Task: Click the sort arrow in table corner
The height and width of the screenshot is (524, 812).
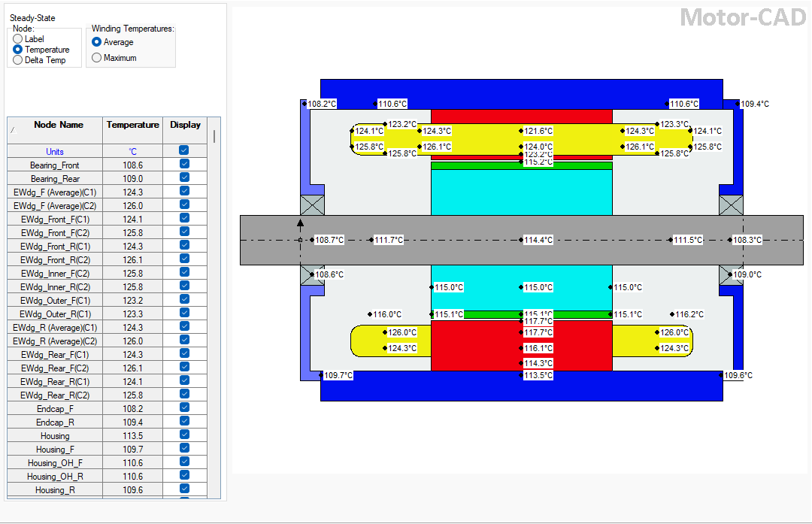Action: (14, 131)
